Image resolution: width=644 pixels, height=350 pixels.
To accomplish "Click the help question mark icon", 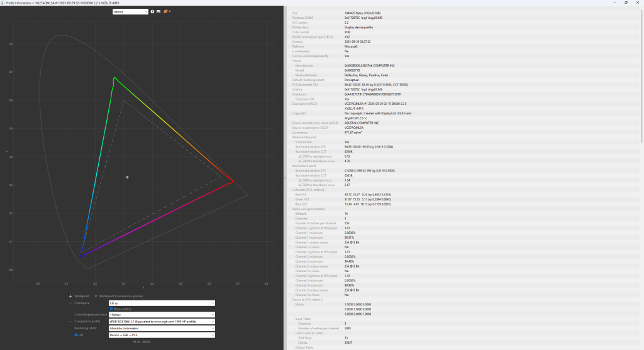I will click(x=153, y=11).
